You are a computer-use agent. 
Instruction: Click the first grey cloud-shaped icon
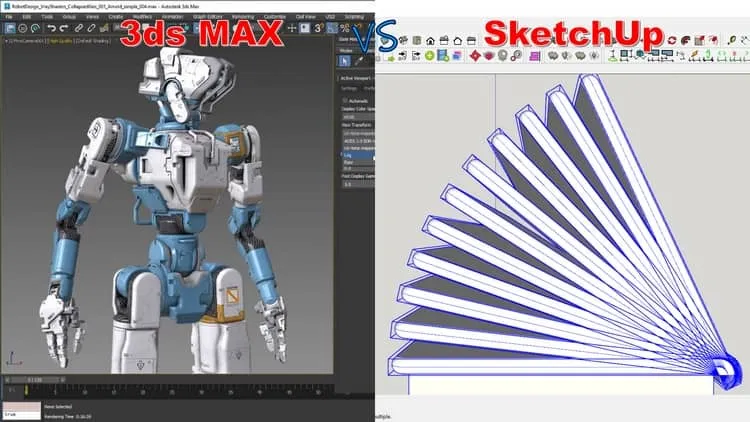[x=553, y=56]
